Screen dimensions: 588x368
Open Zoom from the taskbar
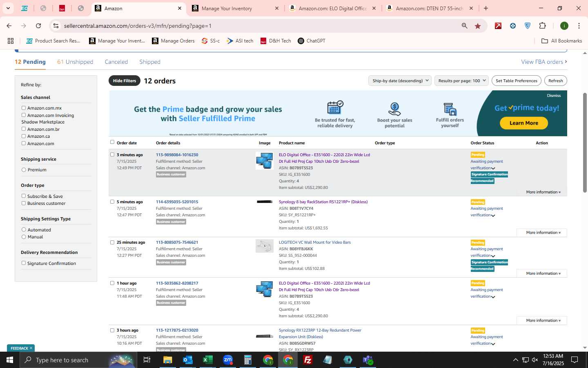[x=227, y=360]
